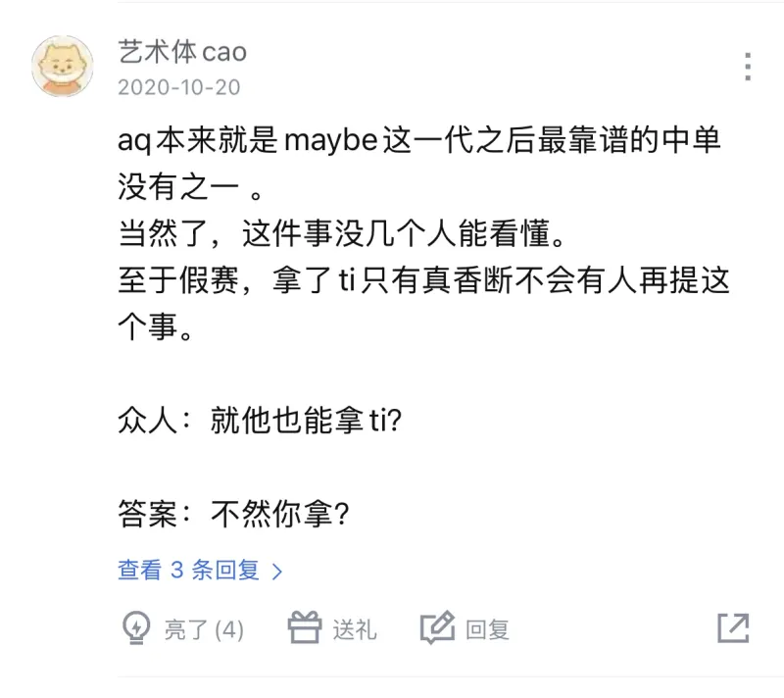Click the comment line starting with aq本来就是
This screenshot has height=698, width=784.
coord(419,140)
